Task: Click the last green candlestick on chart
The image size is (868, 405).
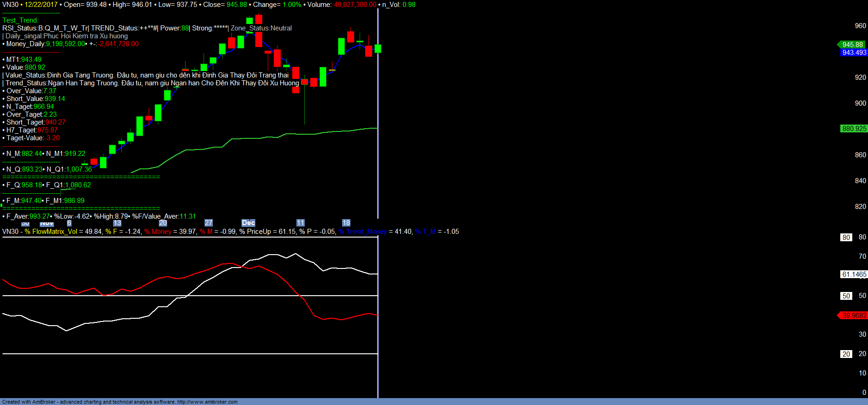Action: pyautogui.click(x=378, y=48)
